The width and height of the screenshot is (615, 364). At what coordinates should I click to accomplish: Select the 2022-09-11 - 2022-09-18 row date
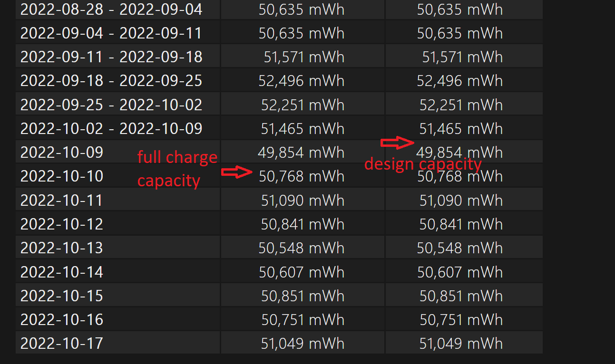[111, 57]
